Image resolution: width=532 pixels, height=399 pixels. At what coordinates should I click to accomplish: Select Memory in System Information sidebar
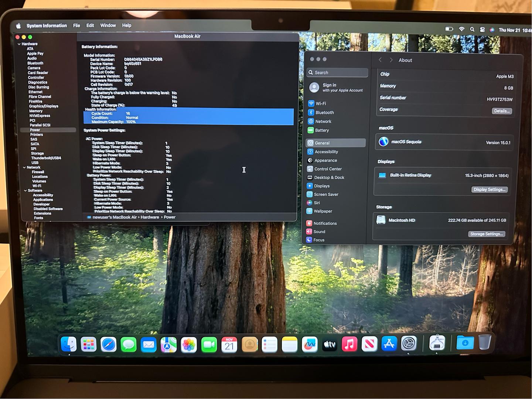coord(36,111)
